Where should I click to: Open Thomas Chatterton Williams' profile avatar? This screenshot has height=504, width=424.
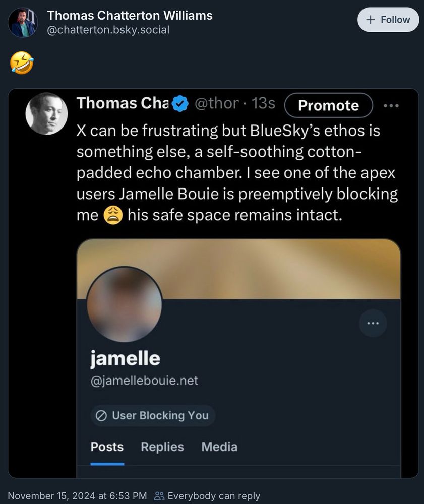coord(23,23)
